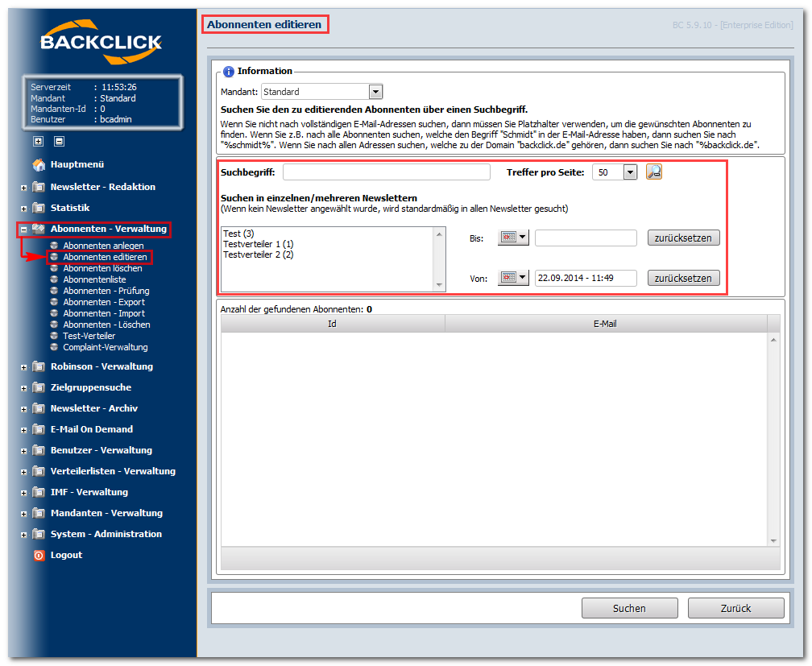
Task: Click the blue Information icon
Action: [229, 72]
